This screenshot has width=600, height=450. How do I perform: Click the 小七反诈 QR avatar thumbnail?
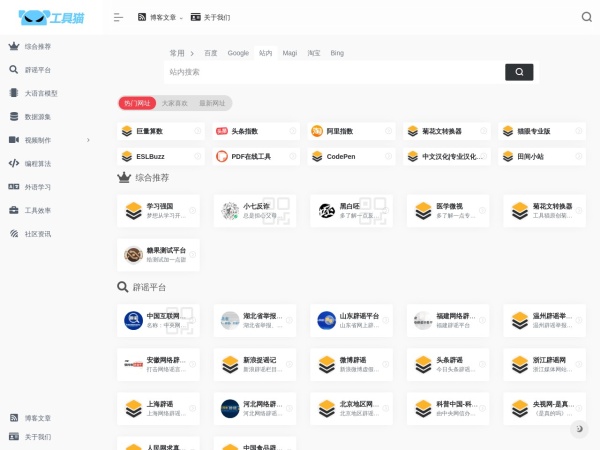[x=230, y=211]
